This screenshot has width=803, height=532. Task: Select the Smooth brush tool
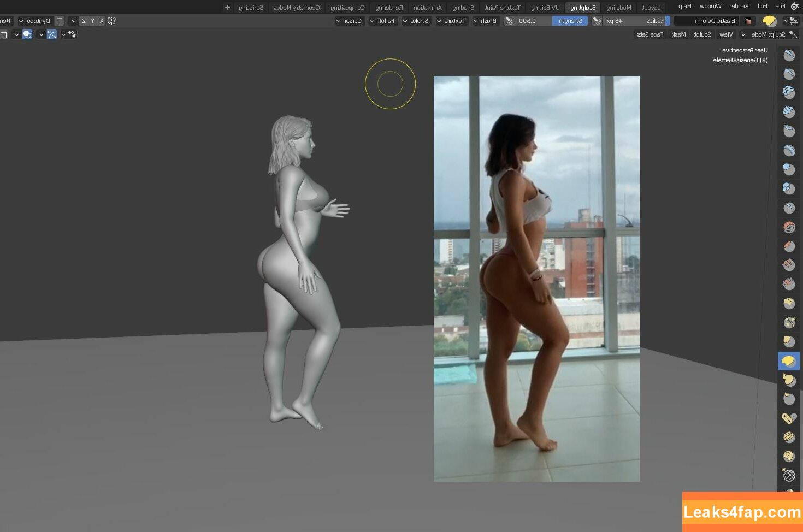(x=789, y=227)
